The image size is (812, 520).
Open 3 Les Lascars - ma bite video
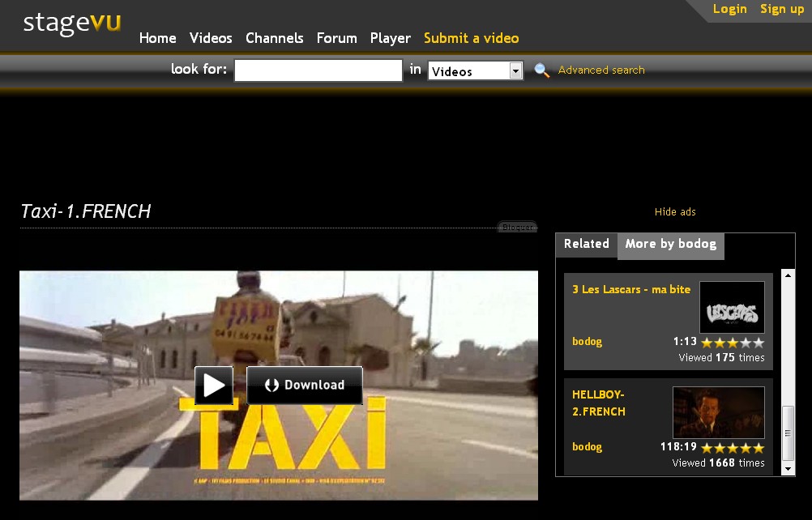pos(631,290)
